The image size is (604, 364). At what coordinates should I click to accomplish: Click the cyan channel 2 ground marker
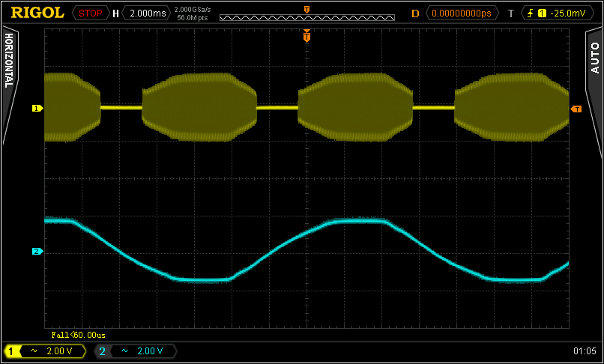[x=35, y=251]
